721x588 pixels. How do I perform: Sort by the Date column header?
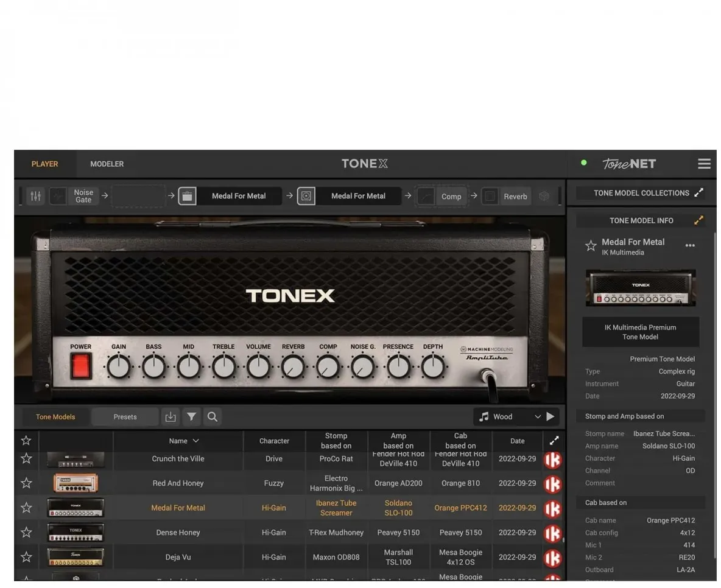pos(517,441)
